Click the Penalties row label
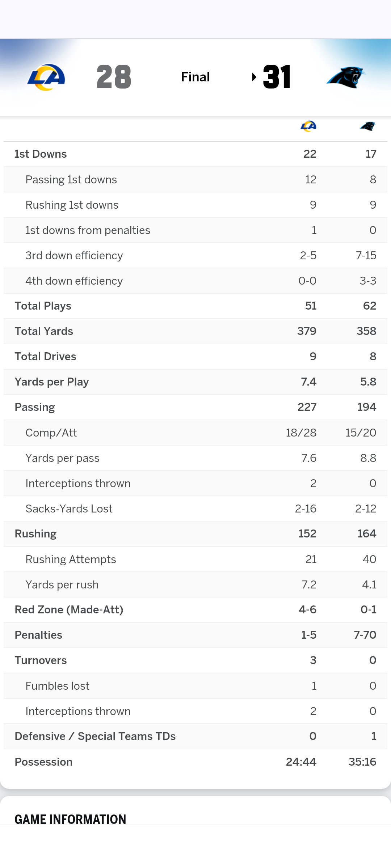 tap(38, 635)
